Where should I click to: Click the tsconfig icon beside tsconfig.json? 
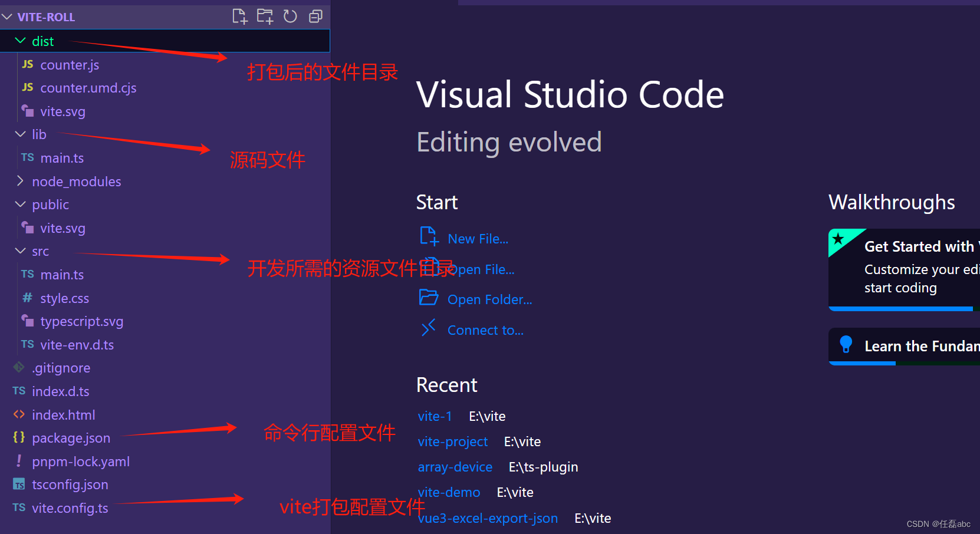(x=19, y=484)
